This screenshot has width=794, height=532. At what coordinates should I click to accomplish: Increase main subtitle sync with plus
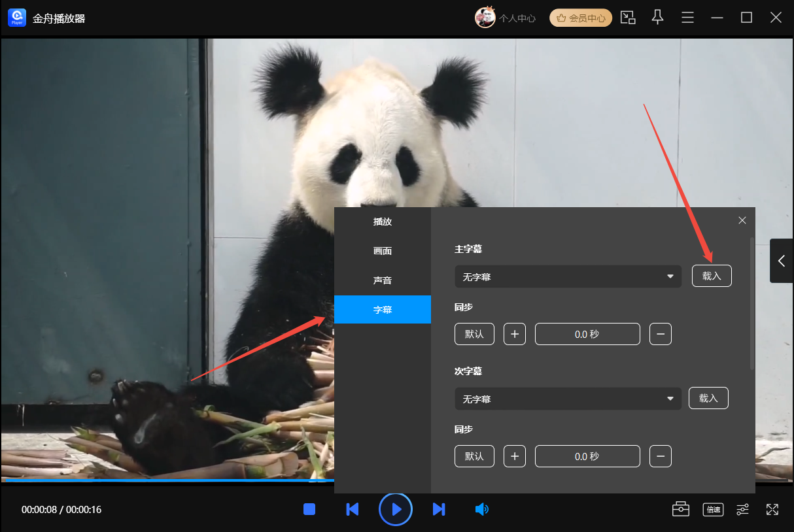click(515, 334)
